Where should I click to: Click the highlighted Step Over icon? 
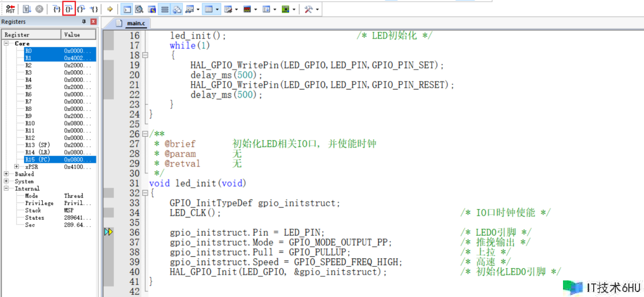(69, 9)
